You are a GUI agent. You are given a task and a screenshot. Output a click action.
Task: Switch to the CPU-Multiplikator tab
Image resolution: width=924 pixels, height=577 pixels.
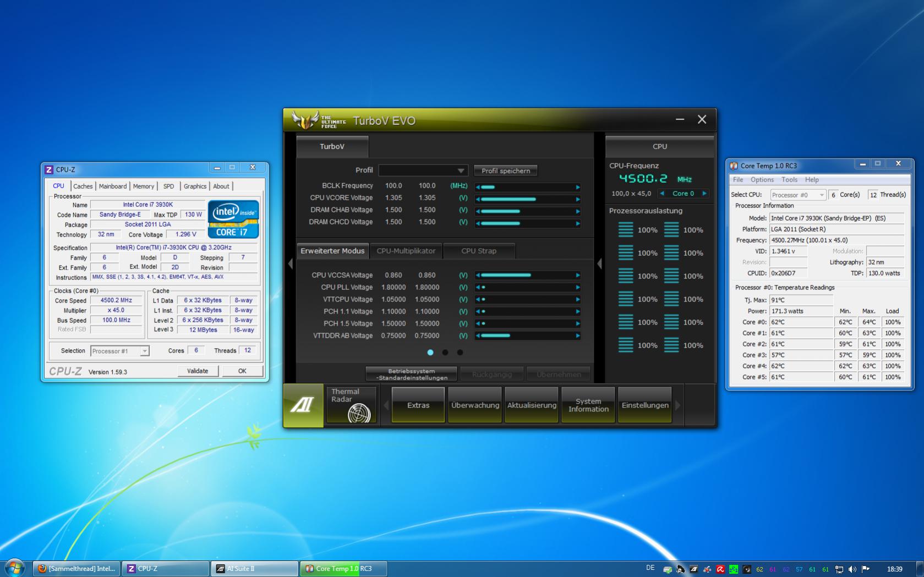click(x=406, y=251)
